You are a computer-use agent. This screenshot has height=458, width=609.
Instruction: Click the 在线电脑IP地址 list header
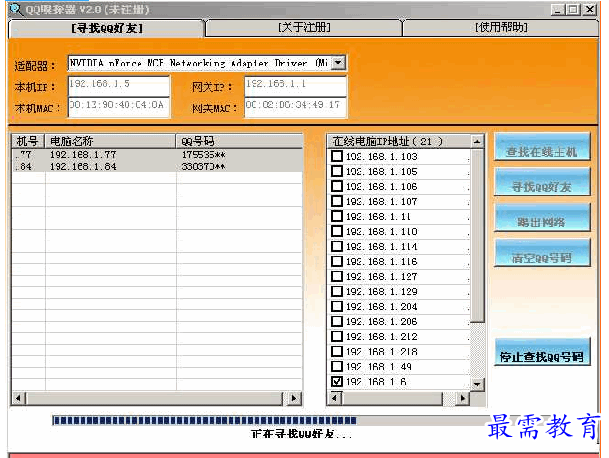399,141
